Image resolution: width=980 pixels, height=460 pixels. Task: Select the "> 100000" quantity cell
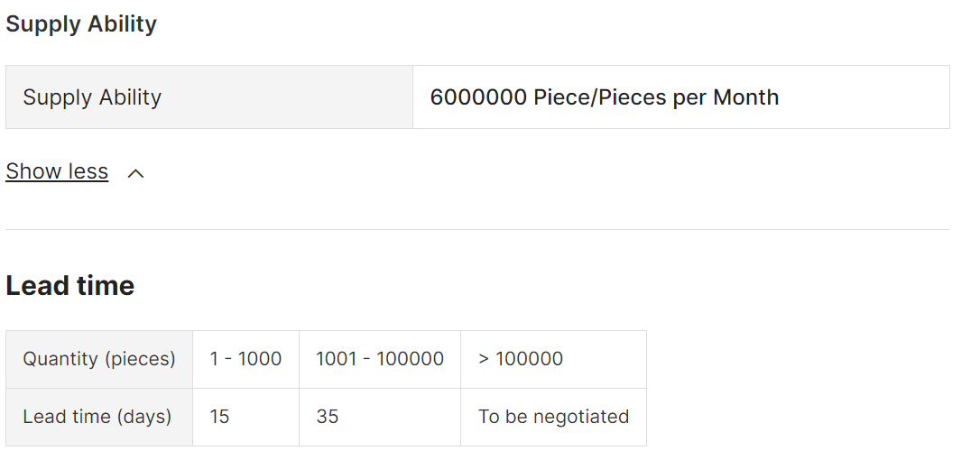coord(521,359)
